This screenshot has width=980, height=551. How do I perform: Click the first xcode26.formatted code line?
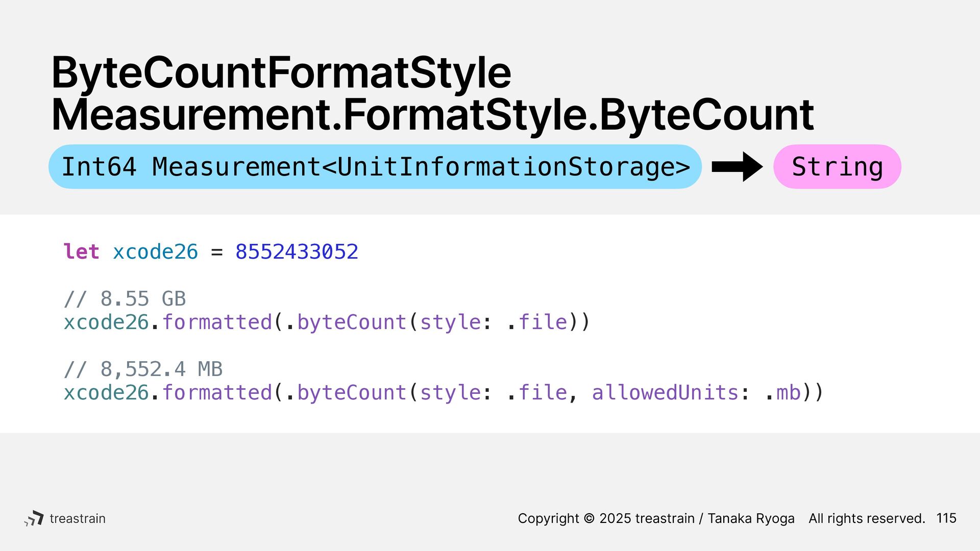click(x=327, y=322)
